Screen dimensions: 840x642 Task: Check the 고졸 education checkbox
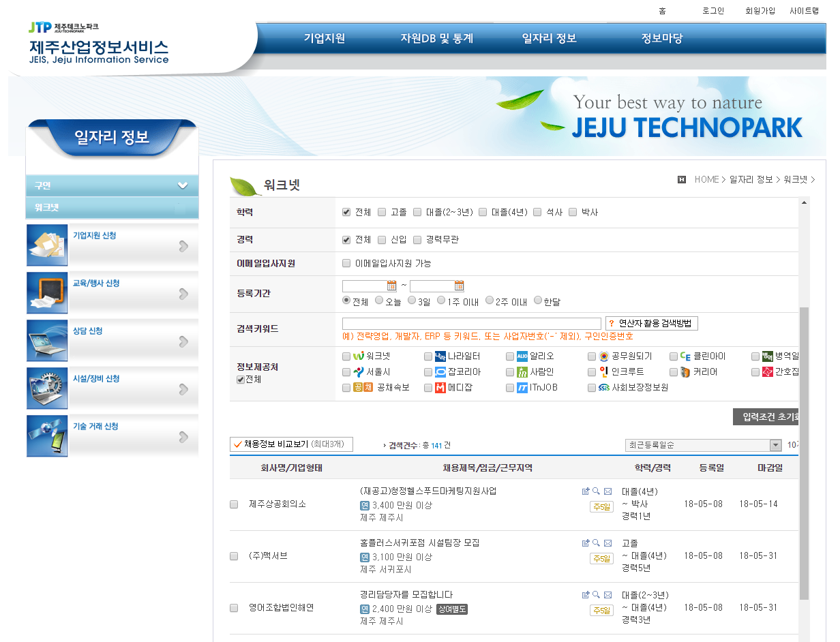point(382,213)
